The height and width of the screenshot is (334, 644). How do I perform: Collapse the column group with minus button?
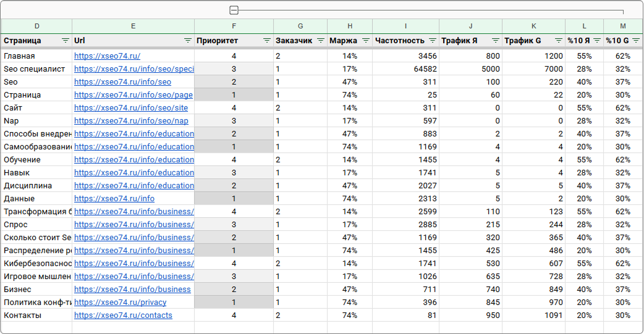[x=234, y=10]
